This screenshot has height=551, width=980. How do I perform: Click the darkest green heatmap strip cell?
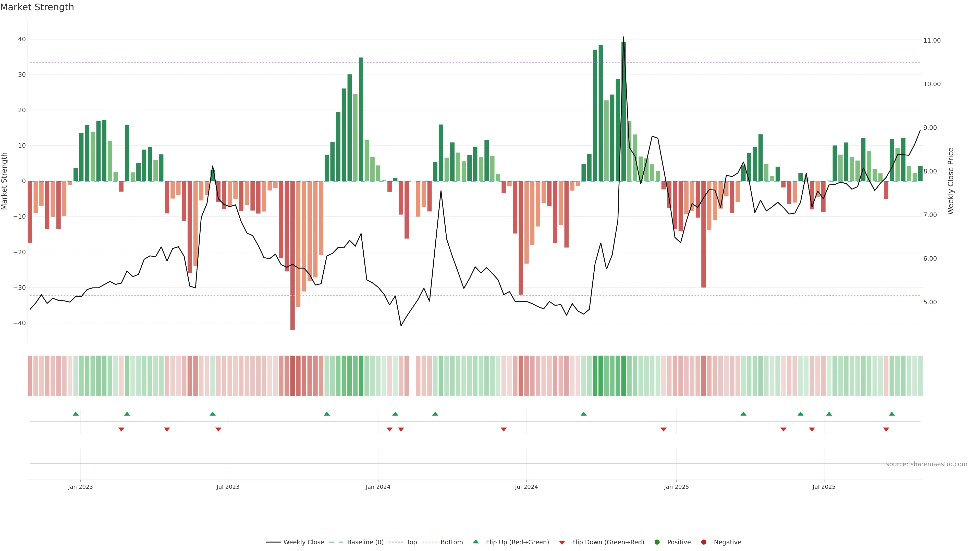[623, 376]
